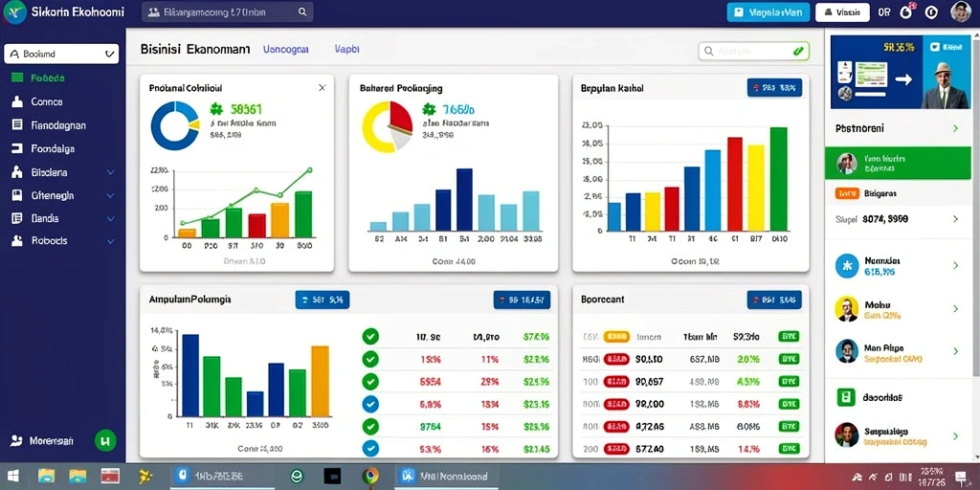The height and width of the screenshot is (490, 980).
Task: Click the green circular badge beside Morensan
Action: coord(105,440)
